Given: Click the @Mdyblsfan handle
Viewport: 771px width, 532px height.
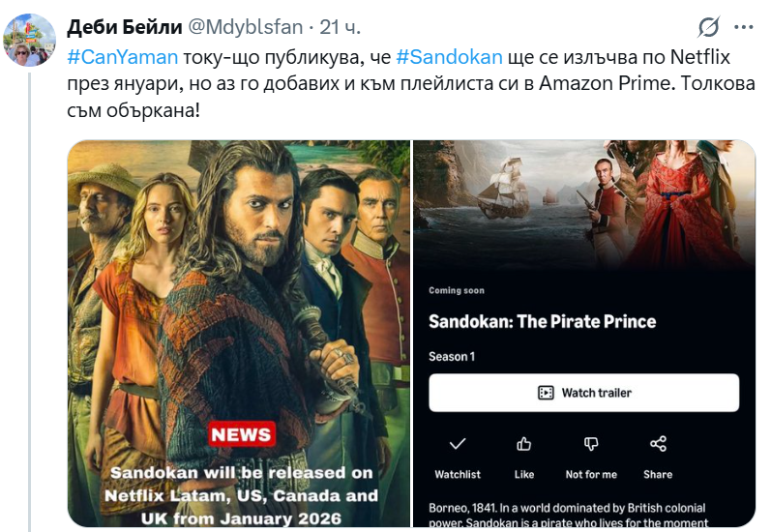Looking at the screenshot, I should tap(246, 27).
